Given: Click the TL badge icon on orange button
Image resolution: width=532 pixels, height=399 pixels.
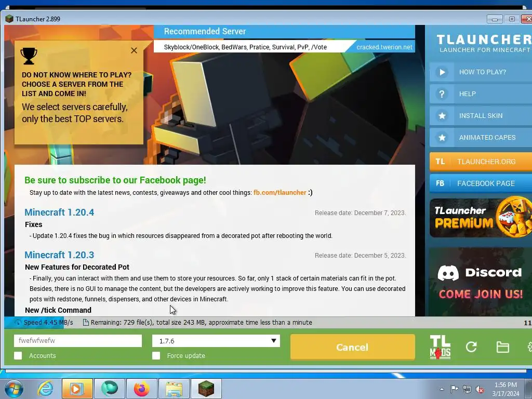Looking at the screenshot, I should coord(440,162).
